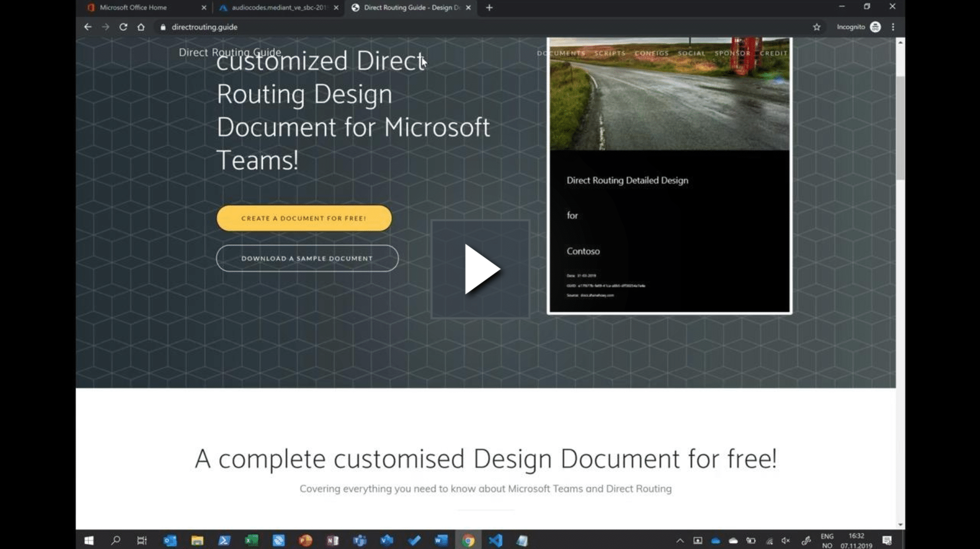The image size is (980, 549).
Task: Open the Windows Start menu
Action: [x=89, y=540]
